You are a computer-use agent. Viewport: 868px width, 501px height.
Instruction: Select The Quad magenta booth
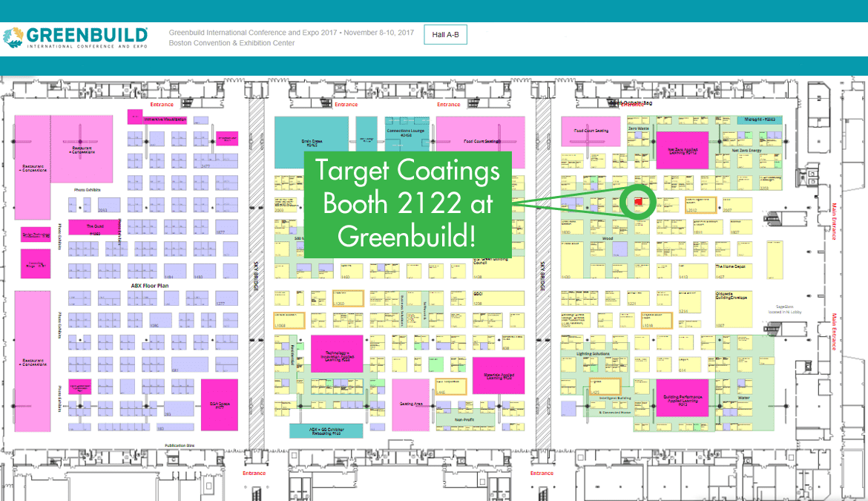pos(93,226)
